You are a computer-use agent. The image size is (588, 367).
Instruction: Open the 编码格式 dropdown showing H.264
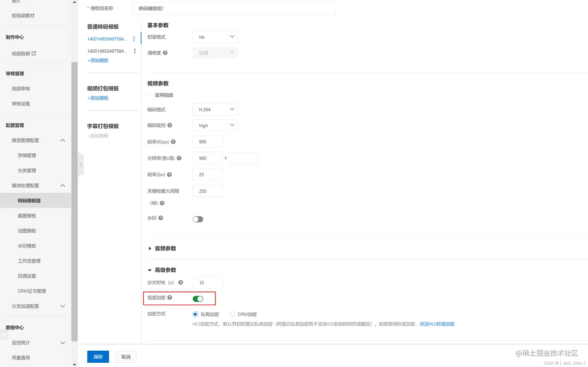point(215,109)
